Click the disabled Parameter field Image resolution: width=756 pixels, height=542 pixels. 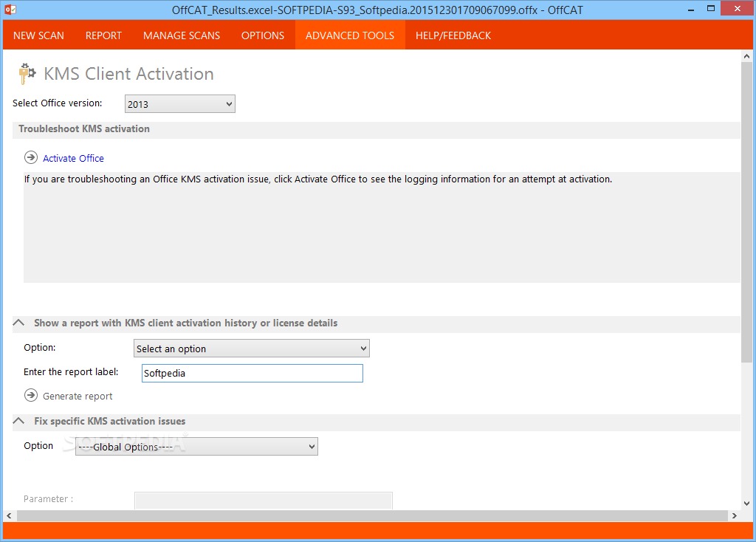(264, 500)
